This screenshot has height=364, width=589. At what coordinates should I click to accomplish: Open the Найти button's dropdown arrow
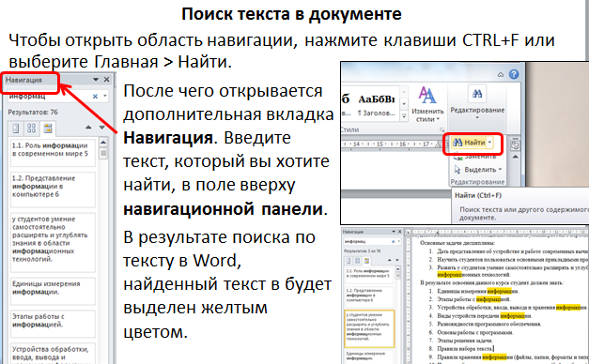(489, 143)
